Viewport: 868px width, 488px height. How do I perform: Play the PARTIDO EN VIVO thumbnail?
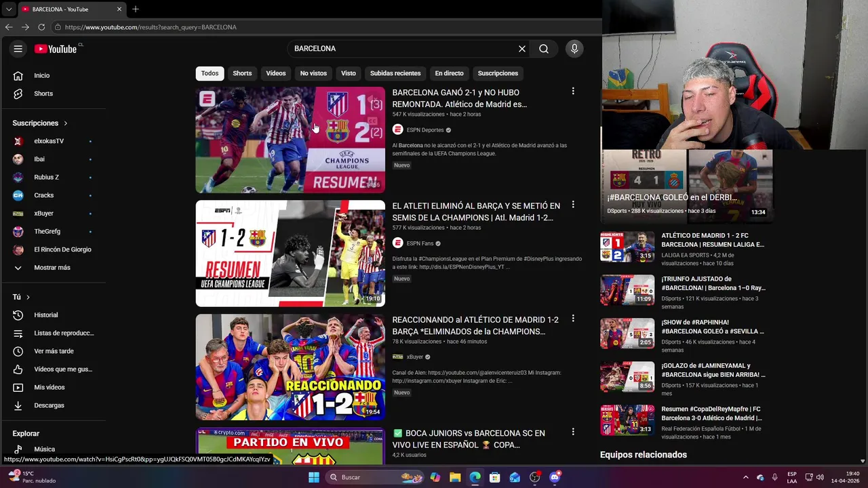coord(290,446)
